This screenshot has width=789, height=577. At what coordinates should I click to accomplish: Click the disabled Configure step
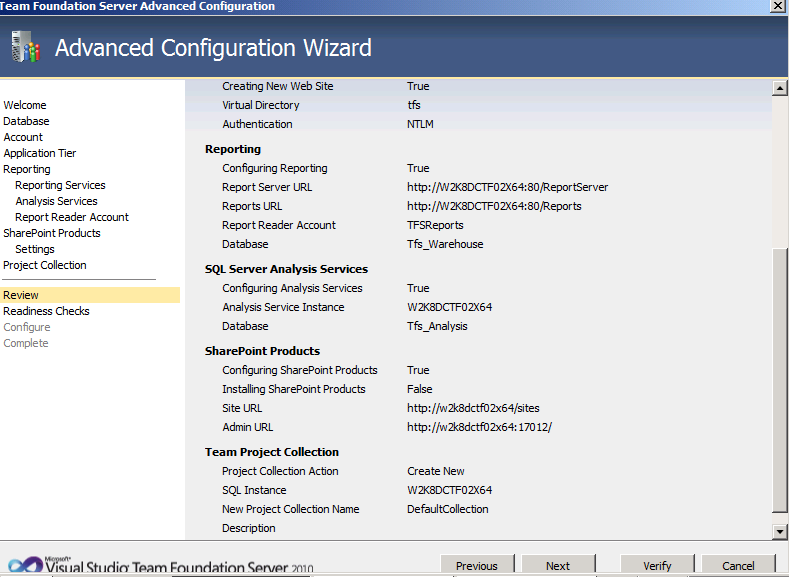point(27,327)
